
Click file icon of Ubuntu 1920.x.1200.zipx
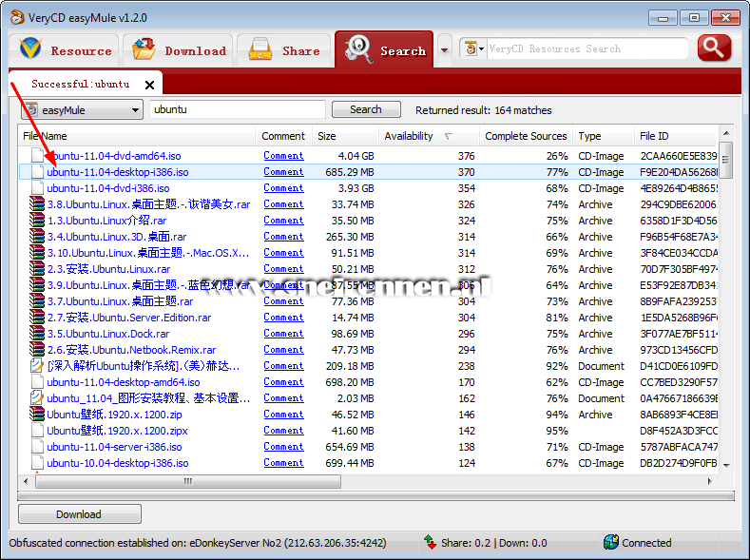pyautogui.click(x=37, y=431)
